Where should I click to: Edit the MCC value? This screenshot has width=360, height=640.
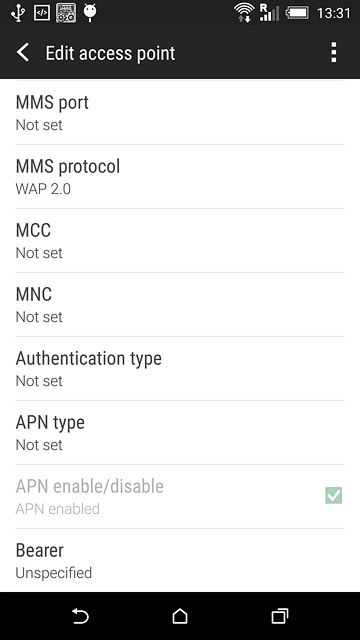[x=180, y=240]
